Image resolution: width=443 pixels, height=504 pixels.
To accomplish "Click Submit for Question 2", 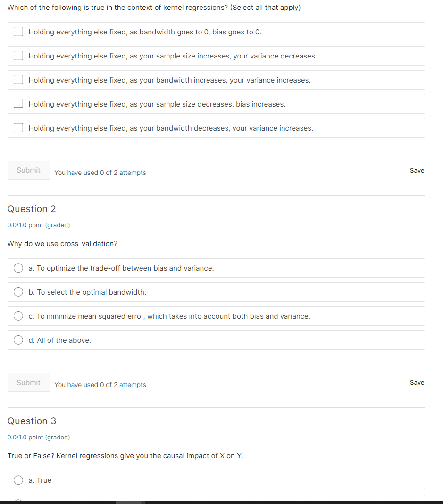I will click(x=28, y=382).
